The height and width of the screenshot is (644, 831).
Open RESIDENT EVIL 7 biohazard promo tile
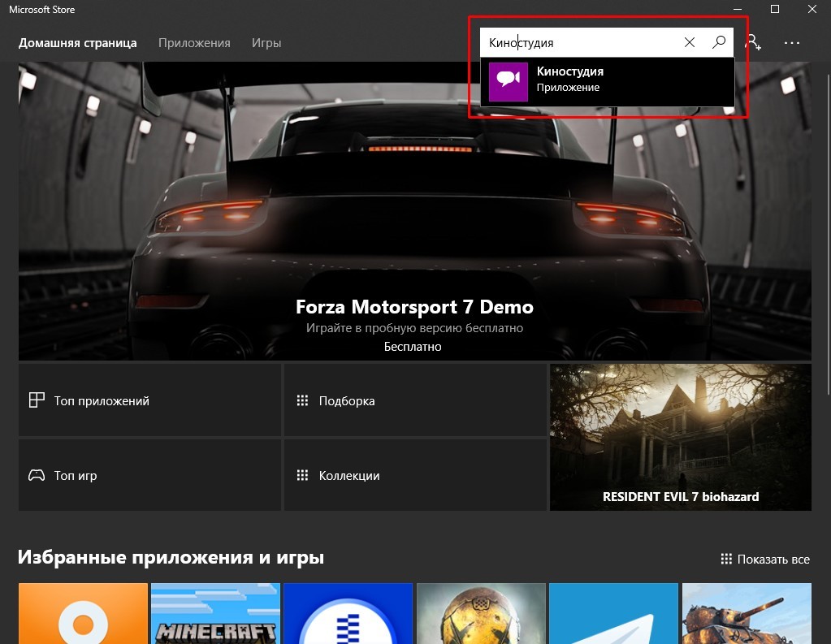click(681, 437)
